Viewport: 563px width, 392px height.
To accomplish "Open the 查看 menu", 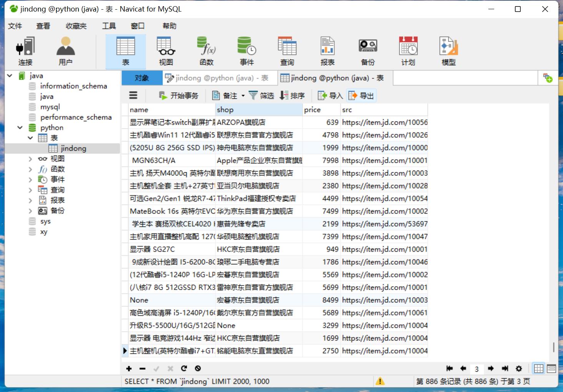I will 43,26.
